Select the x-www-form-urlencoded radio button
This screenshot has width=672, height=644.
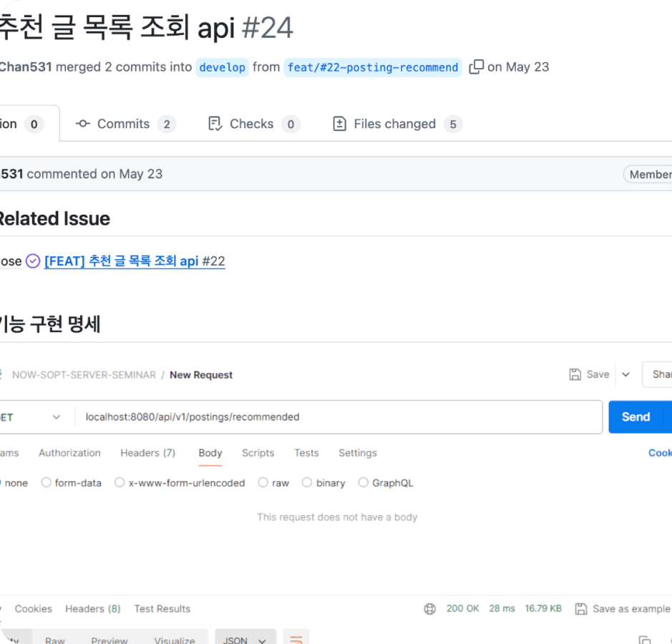pos(120,482)
